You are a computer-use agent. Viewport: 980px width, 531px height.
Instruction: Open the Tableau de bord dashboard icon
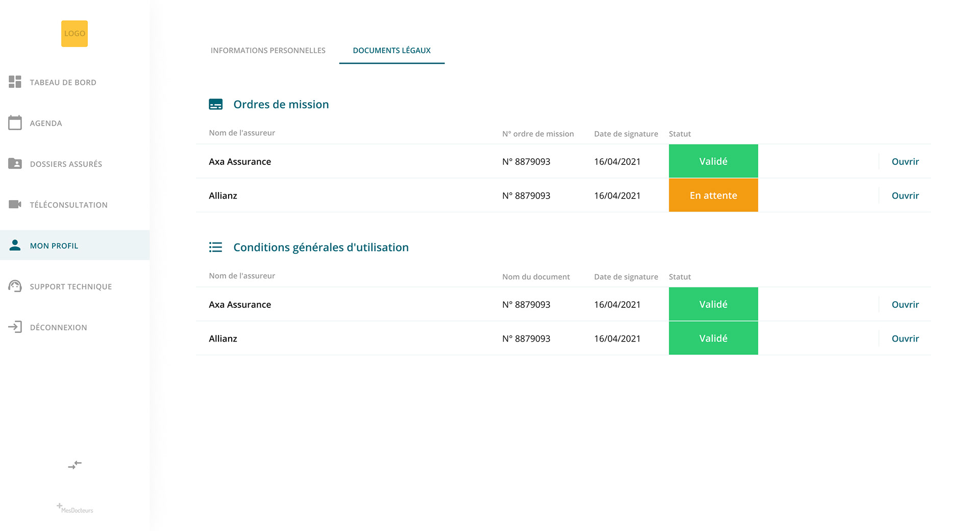[15, 82]
